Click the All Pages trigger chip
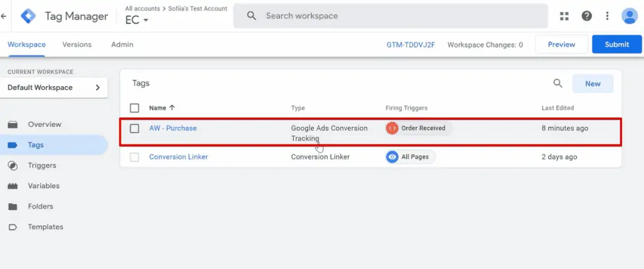Screen dimensions: 644x269 [410, 157]
